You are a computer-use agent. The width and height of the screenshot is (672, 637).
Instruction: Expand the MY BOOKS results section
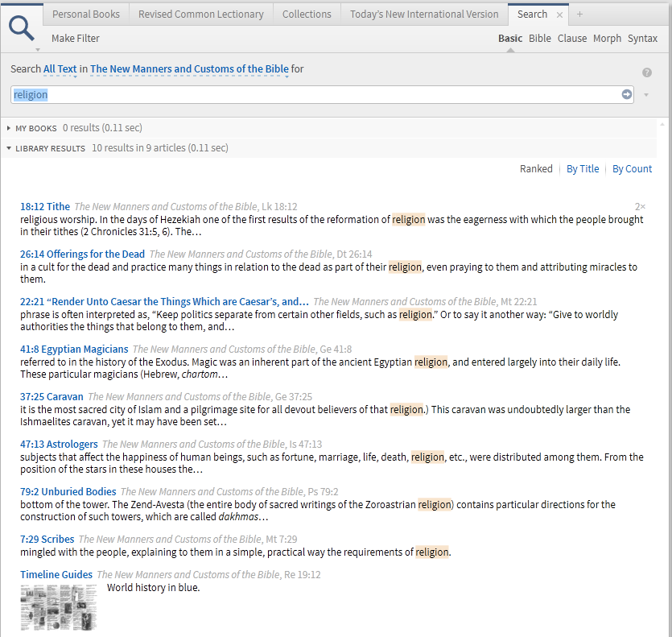click(x=9, y=128)
